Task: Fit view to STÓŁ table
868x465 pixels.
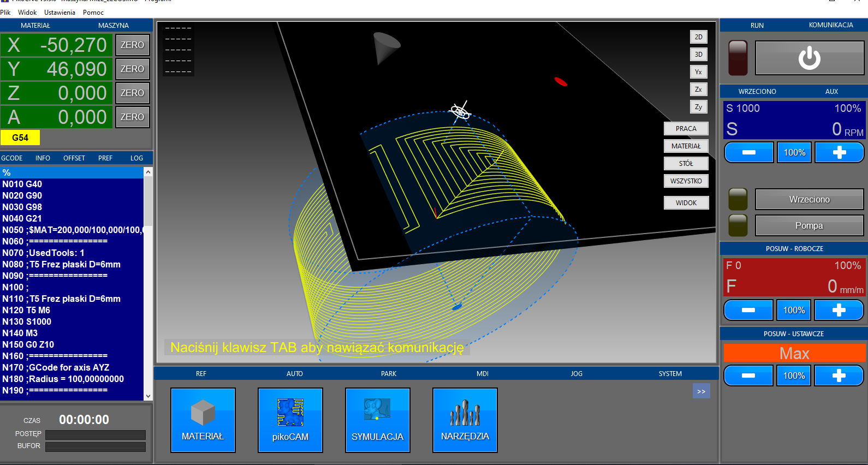Action: (x=686, y=164)
